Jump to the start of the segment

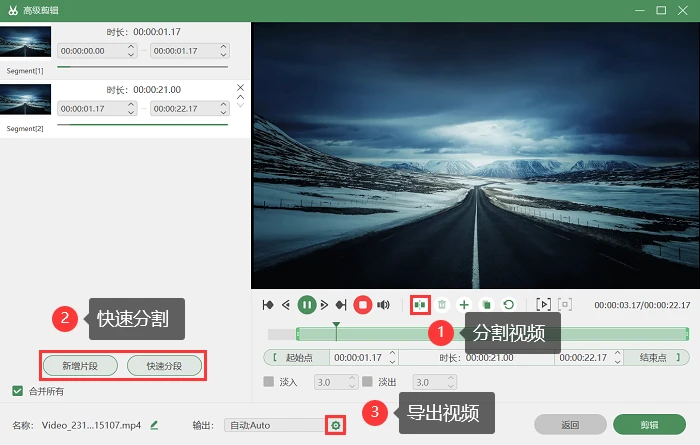tap(268, 305)
